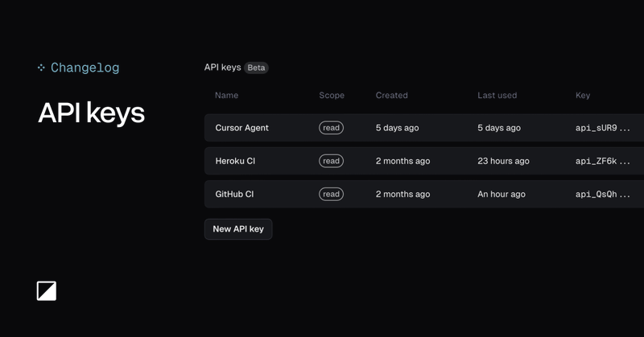The image size is (644, 337).
Task: Click the black-and-white square logo
Action: point(47,291)
